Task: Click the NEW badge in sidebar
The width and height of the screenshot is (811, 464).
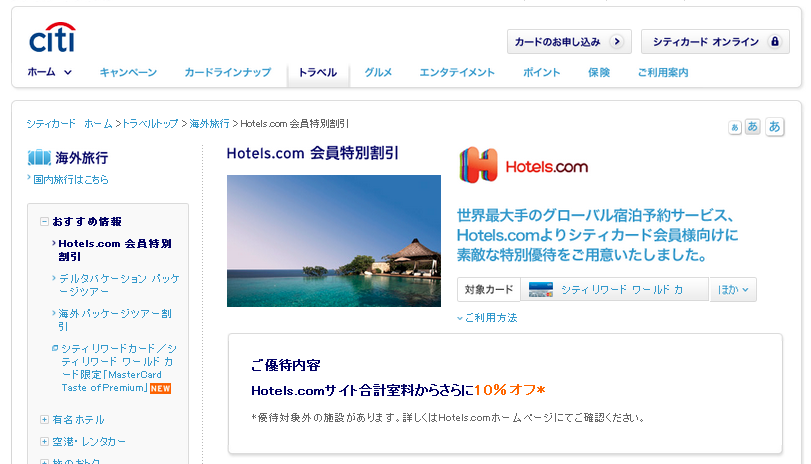Action: click(160, 388)
